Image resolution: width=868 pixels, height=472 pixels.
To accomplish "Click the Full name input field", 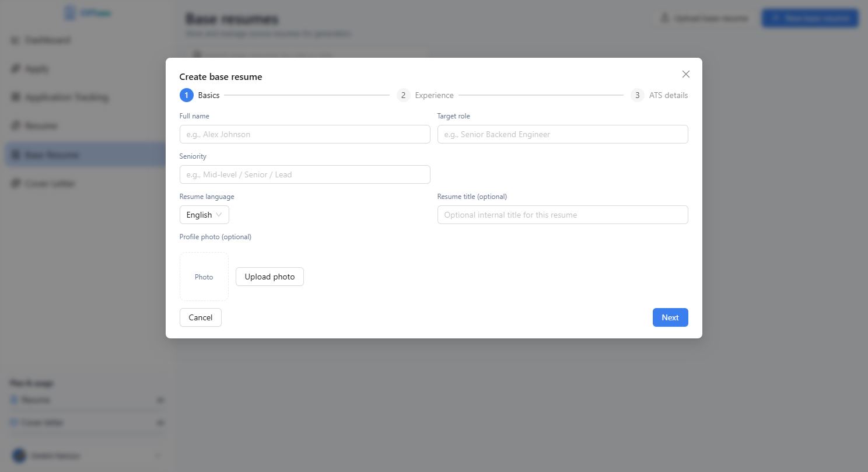I will [x=304, y=134].
